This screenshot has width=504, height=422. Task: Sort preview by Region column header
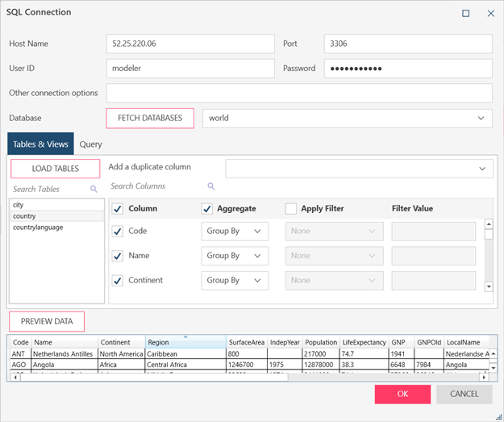(x=184, y=342)
